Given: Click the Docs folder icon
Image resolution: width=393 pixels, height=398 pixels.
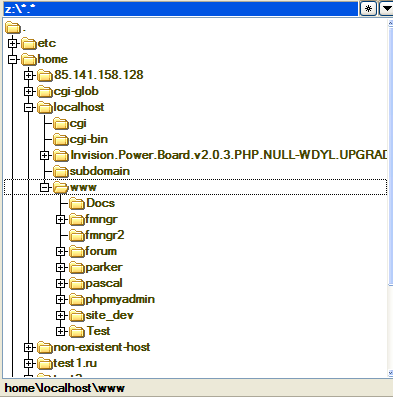Looking at the screenshot, I should click(x=77, y=203).
